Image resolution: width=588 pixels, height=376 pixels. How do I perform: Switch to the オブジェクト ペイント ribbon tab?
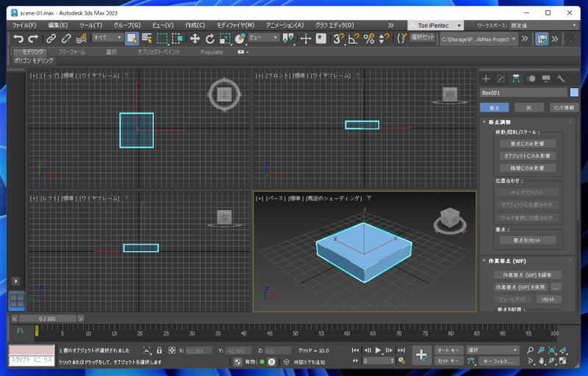[159, 52]
